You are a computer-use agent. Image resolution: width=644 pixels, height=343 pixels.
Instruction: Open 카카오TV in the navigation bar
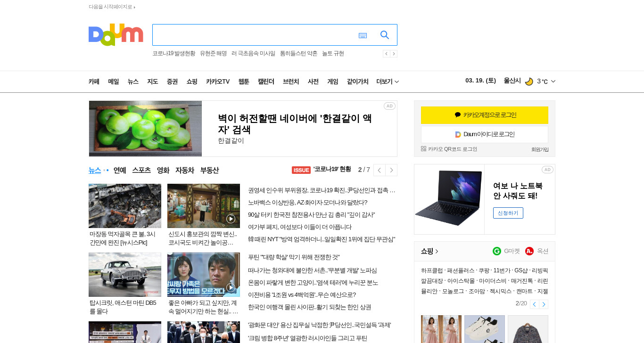(x=218, y=82)
